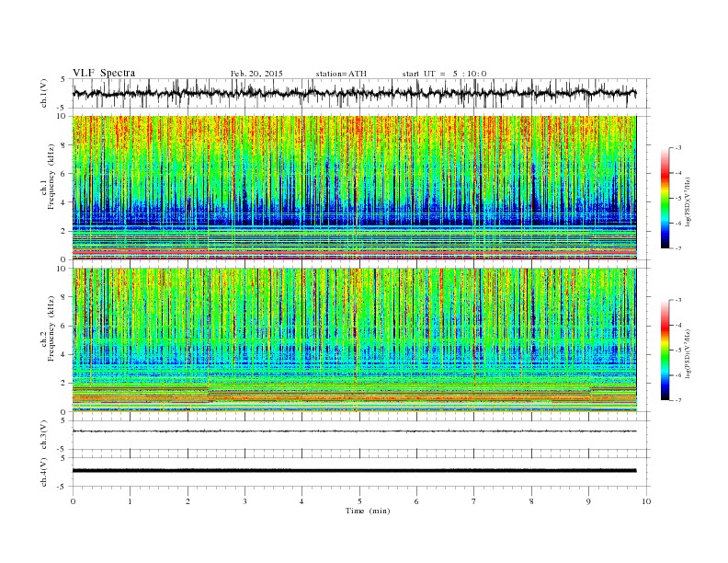The width and height of the screenshot is (728, 563).
Task: Click the "-3" tick on ch.1 color bar
Action: tap(678, 148)
